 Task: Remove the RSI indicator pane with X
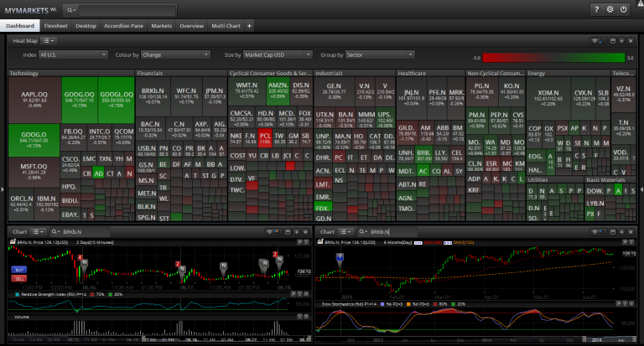[306, 294]
